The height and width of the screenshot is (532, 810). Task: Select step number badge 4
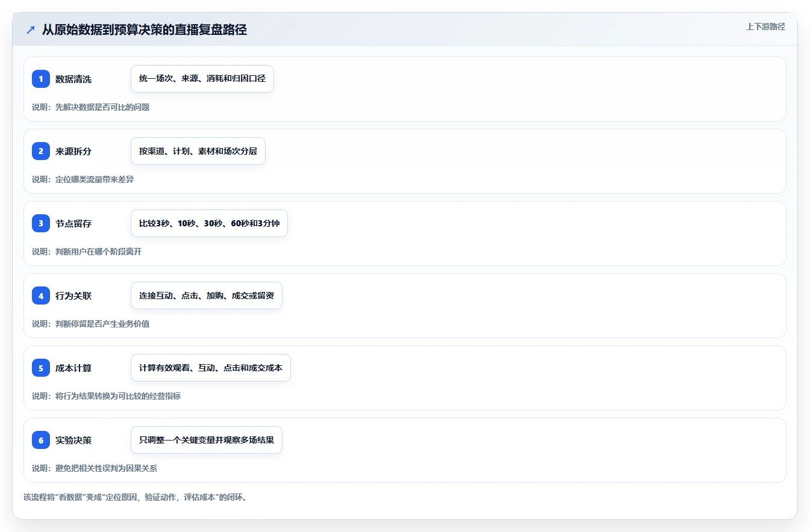[41, 295]
